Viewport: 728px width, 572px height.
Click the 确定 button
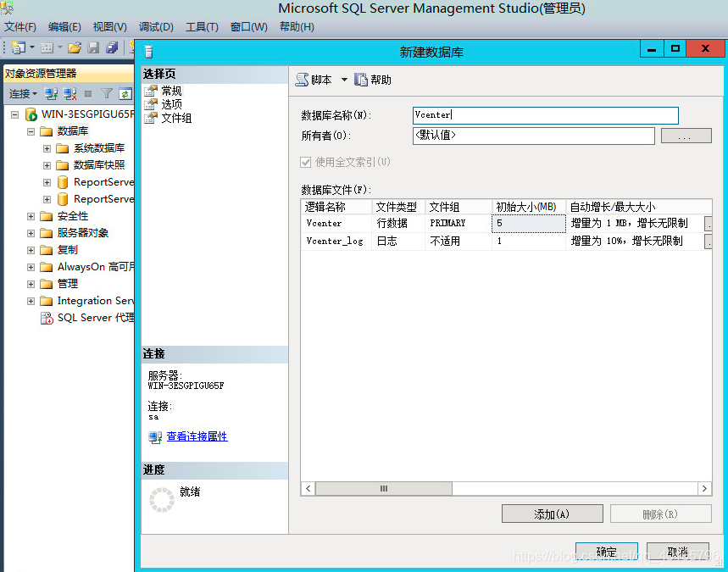coord(606,552)
